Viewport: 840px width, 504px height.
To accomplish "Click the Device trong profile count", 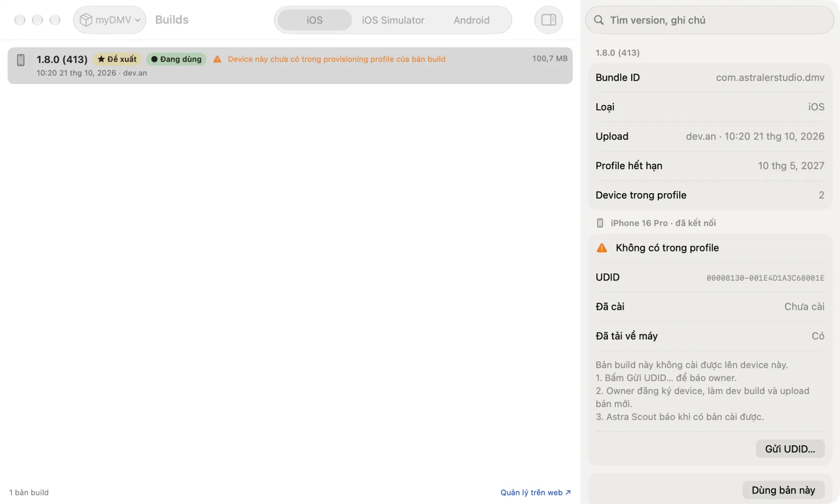I will click(822, 195).
